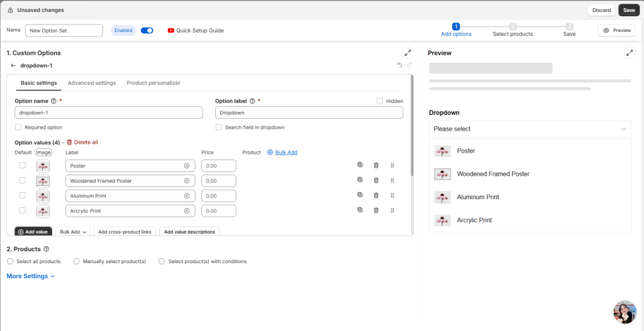Open the Please select dropdown in preview
This screenshot has height=331, width=644.
coord(530,129)
